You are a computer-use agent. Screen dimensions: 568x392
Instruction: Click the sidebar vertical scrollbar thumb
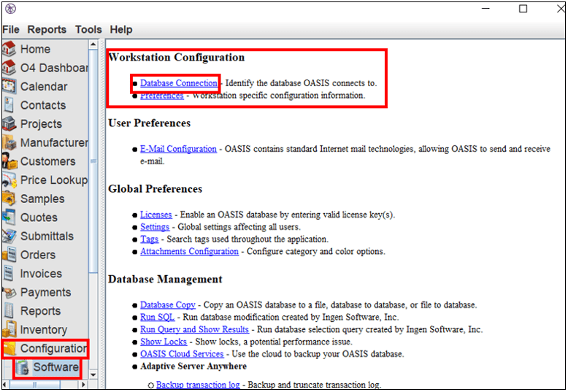(93, 161)
